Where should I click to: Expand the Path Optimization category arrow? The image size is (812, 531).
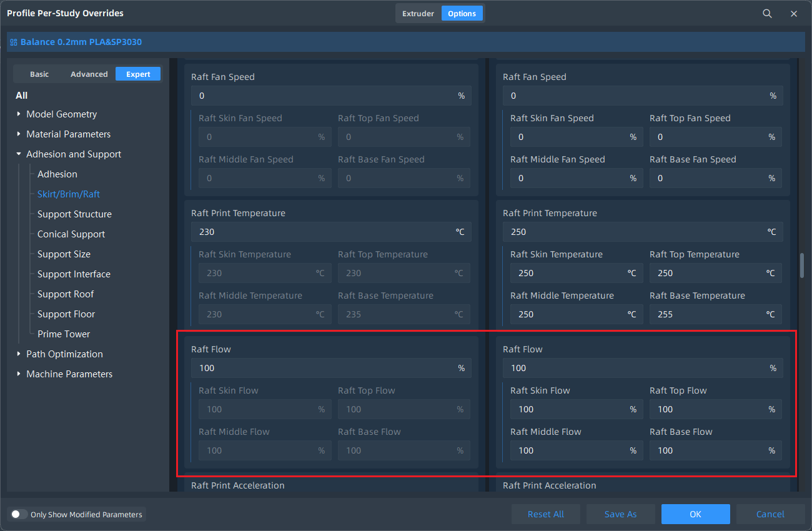tap(19, 354)
